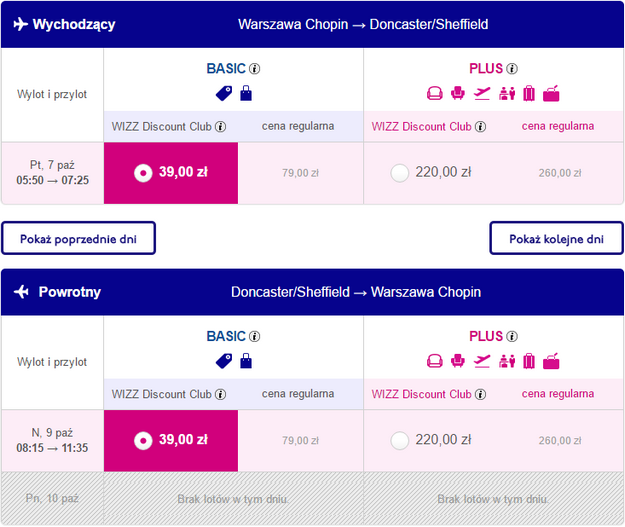Screen dimensions: 625x527
Task: Click price tag icon under outbound BASIC
Action: tap(223, 94)
